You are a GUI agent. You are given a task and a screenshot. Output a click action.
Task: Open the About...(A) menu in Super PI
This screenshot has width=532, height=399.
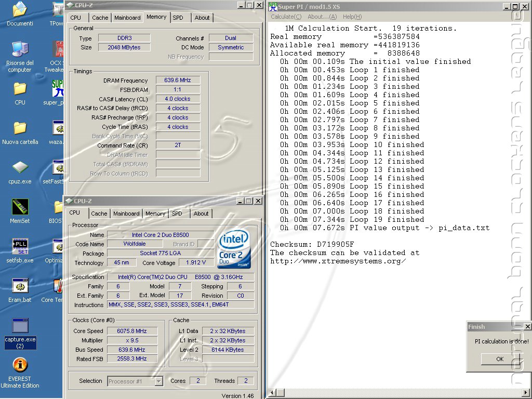(x=322, y=17)
